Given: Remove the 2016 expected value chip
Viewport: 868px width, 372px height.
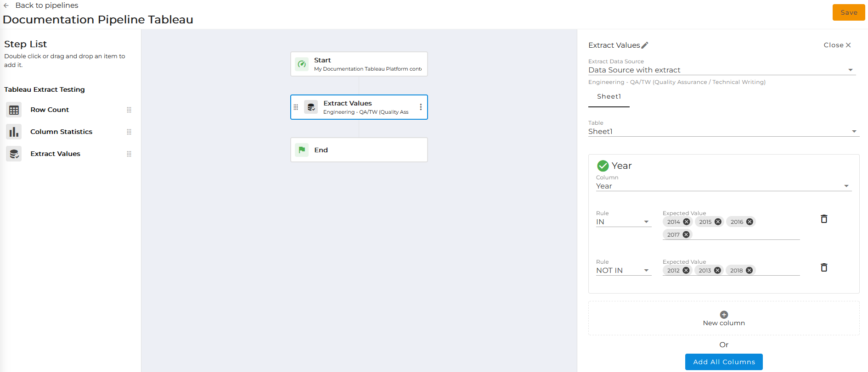Looking at the screenshot, I should tap(750, 222).
